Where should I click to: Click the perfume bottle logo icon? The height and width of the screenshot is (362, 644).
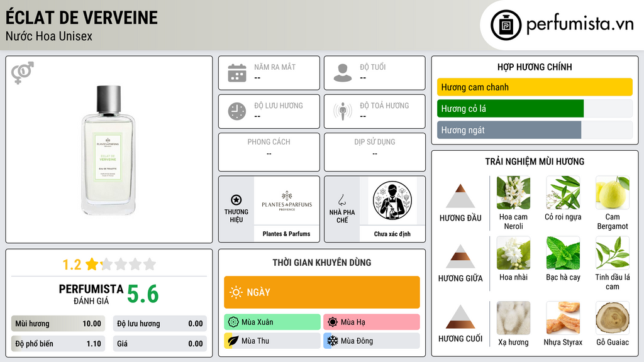(x=506, y=25)
